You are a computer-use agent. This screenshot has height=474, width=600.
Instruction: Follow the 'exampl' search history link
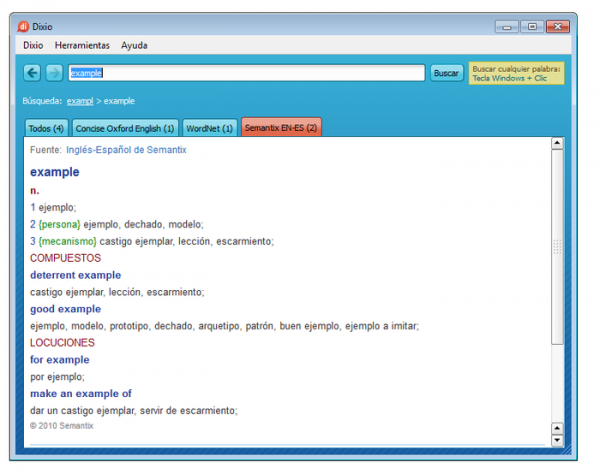coord(80,101)
